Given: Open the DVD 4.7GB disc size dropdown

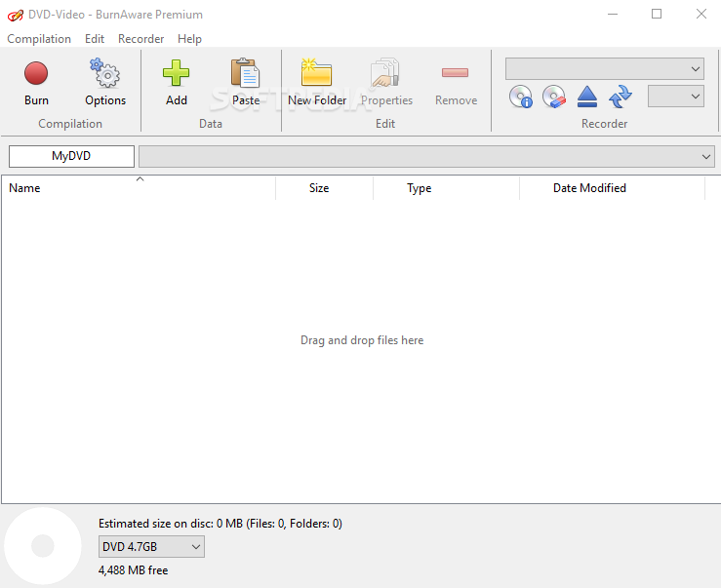Looking at the screenshot, I should pos(151,547).
